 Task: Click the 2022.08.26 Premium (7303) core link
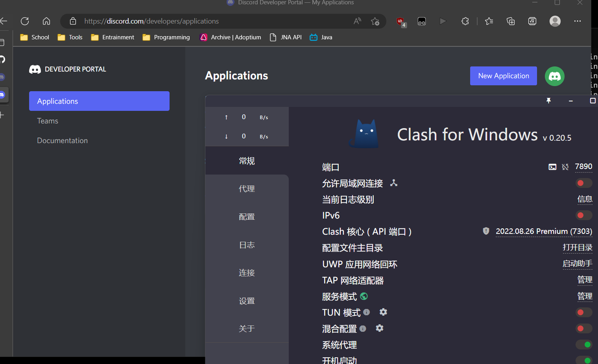544,232
